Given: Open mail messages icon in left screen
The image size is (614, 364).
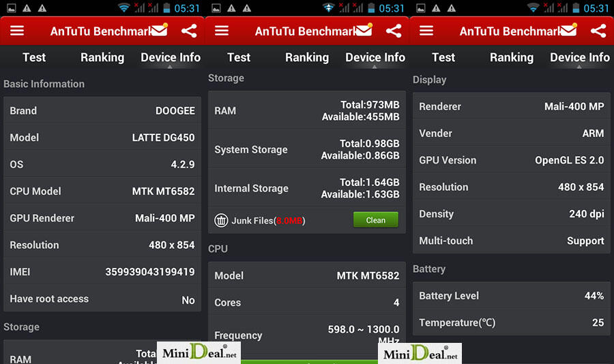Looking at the screenshot, I should (x=160, y=30).
